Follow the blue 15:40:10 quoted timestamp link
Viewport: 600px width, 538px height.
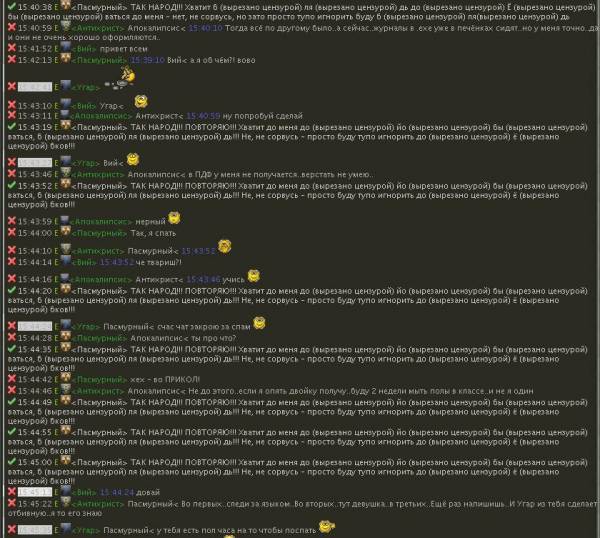pos(205,27)
